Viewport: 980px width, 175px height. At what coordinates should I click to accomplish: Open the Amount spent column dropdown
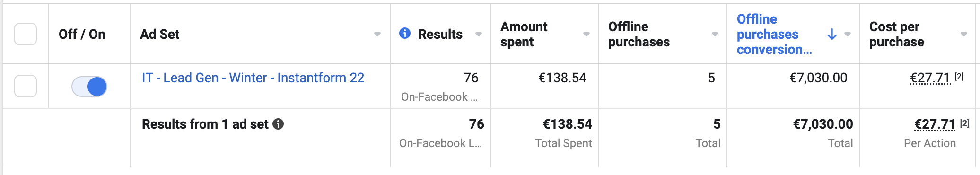pyautogui.click(x=586, y=34)
